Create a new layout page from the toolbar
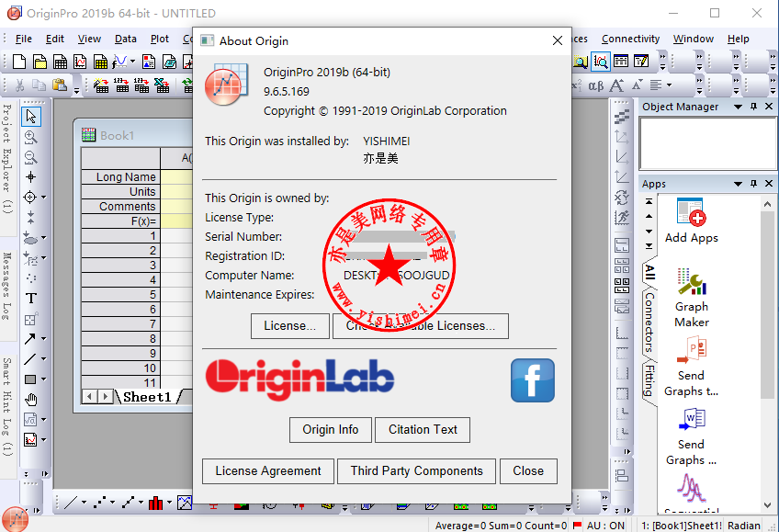This screenshot has width=779, height=532. click(x=149, y=62)
